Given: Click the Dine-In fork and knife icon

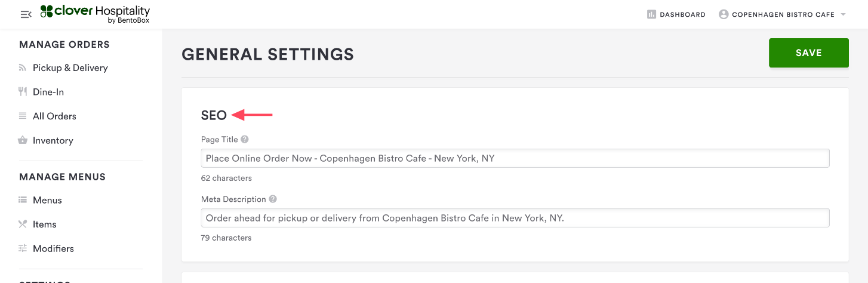Looking at the screenshot, I should [23, 92].
